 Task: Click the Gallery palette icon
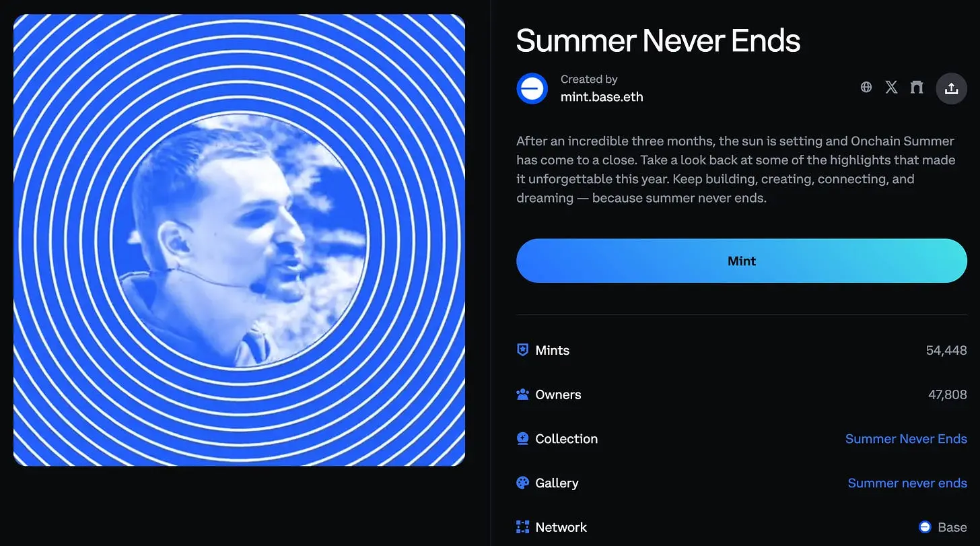coord(522,483)
